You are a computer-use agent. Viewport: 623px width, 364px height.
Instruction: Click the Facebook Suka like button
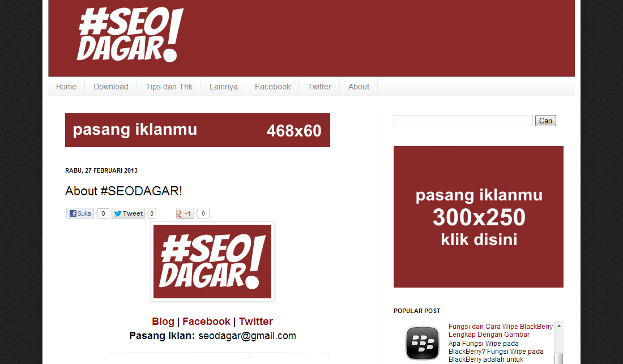80,213
